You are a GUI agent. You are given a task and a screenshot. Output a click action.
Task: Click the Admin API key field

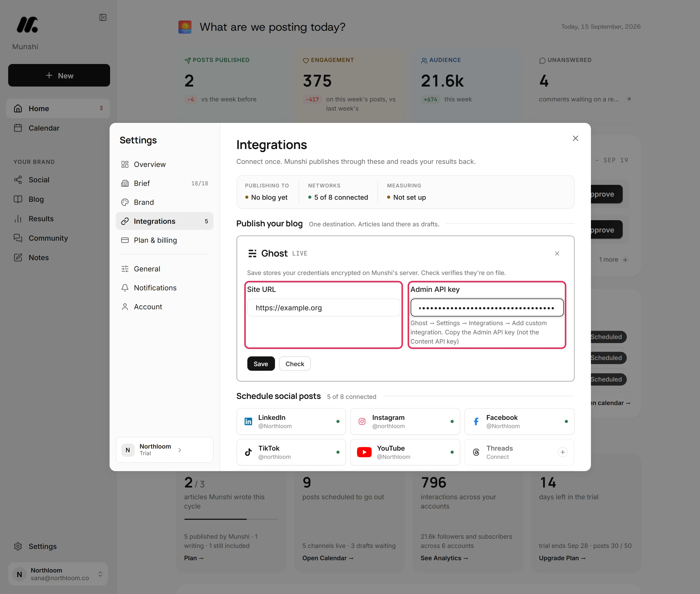(x=487, y=308)
